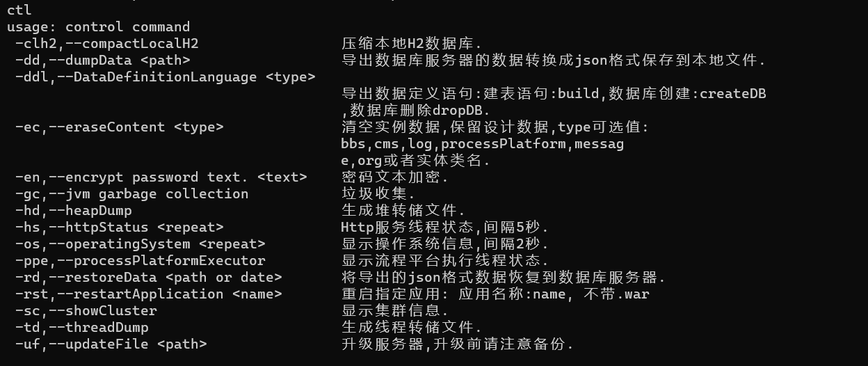
Task: Click the -ec,--eraseContent <type> option
Action: click(x=120, y=127)
